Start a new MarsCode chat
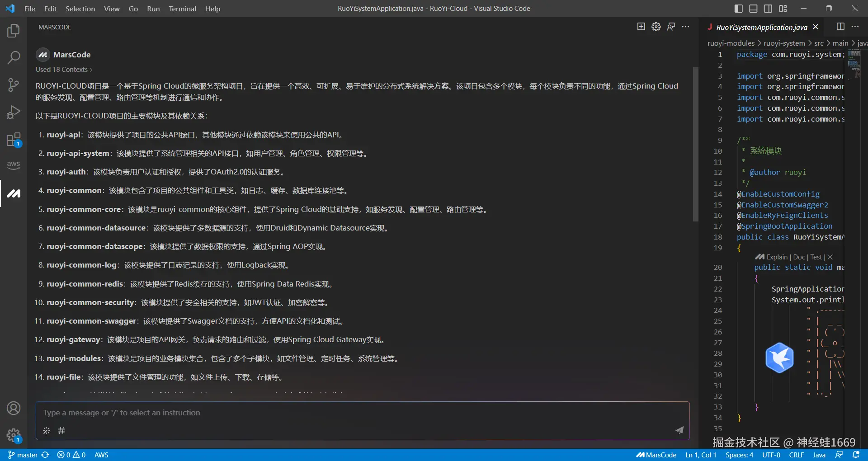Screen dimensions: 868x461 click(641, 27)
